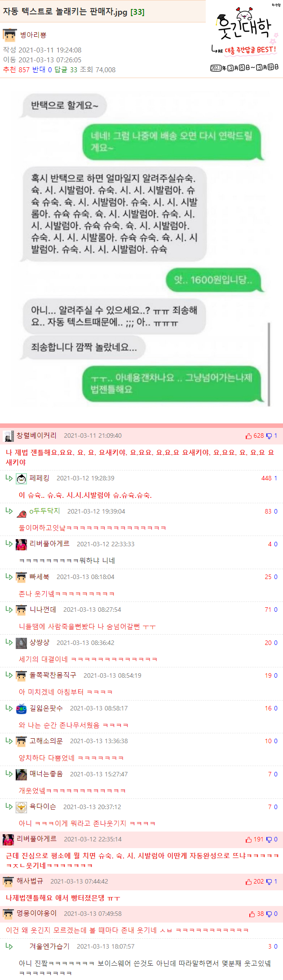Click the thumbs-up icon with 191 votes

[x=248, y=840]
